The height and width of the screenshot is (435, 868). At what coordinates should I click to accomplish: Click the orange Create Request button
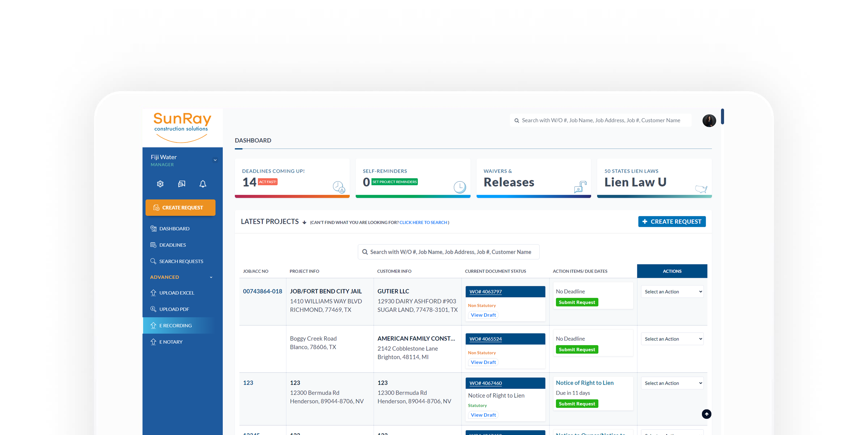tap(180, 208)
